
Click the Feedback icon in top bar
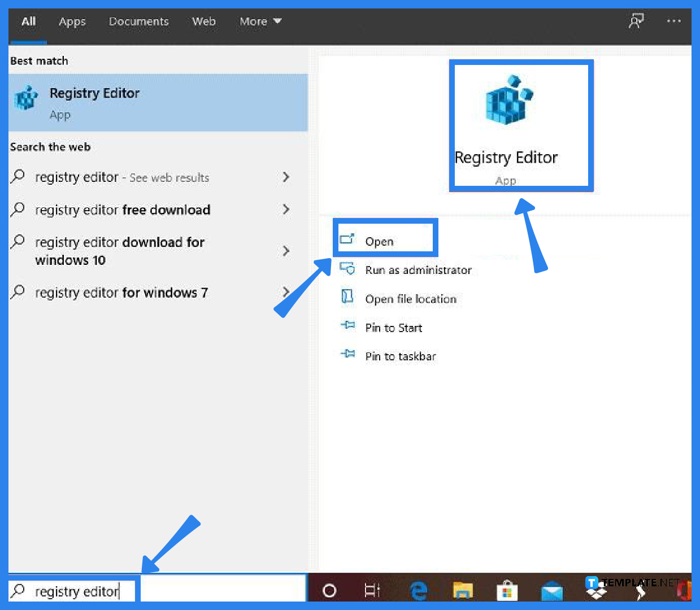636,21
